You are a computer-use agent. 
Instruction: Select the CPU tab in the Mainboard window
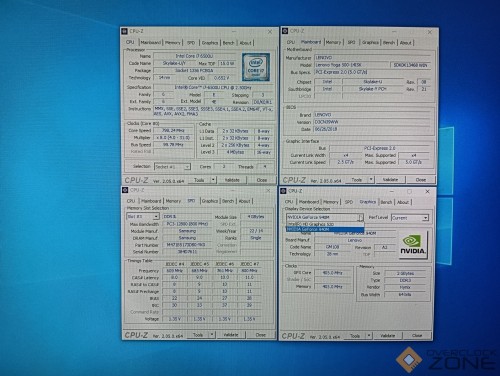(291, 42)
